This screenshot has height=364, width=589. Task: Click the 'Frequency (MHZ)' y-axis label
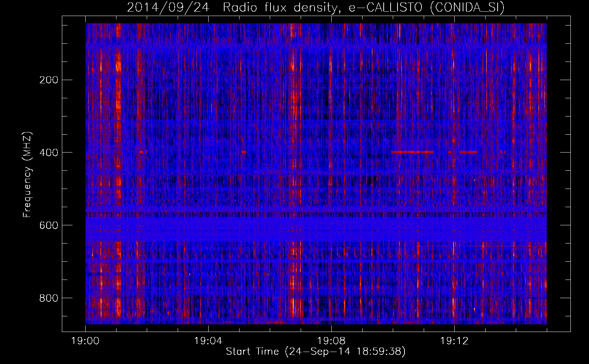(x=27, y=174)
